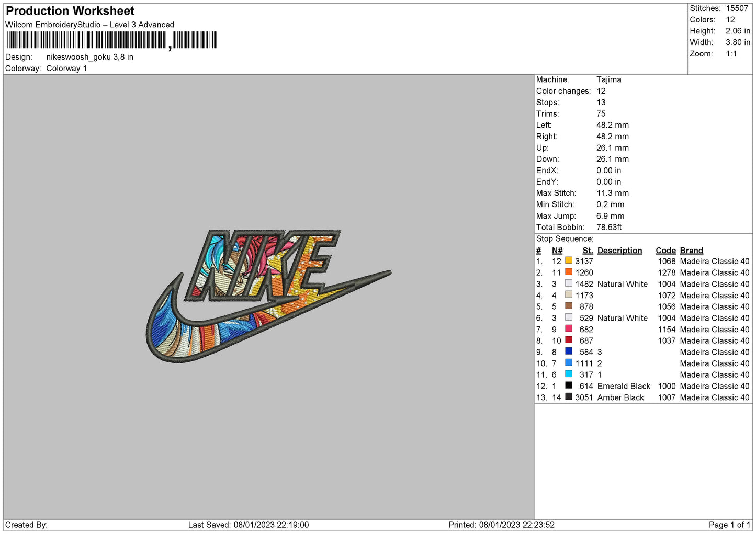This screenshot has height=534, width=756.
Task: Click the Brand column header
Action: coord(691,251)
